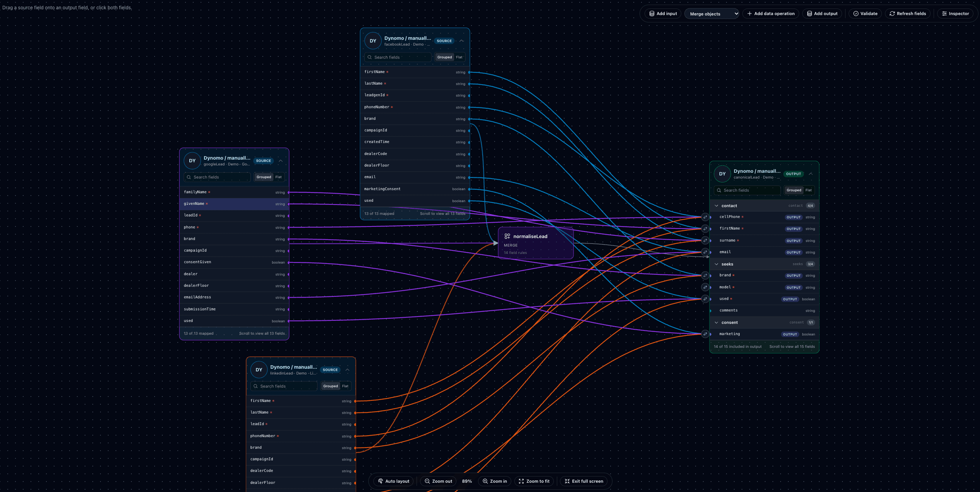Select Grouped view in googleLead card
Viewport: 980px width, 492px height.
coord(264,177)
